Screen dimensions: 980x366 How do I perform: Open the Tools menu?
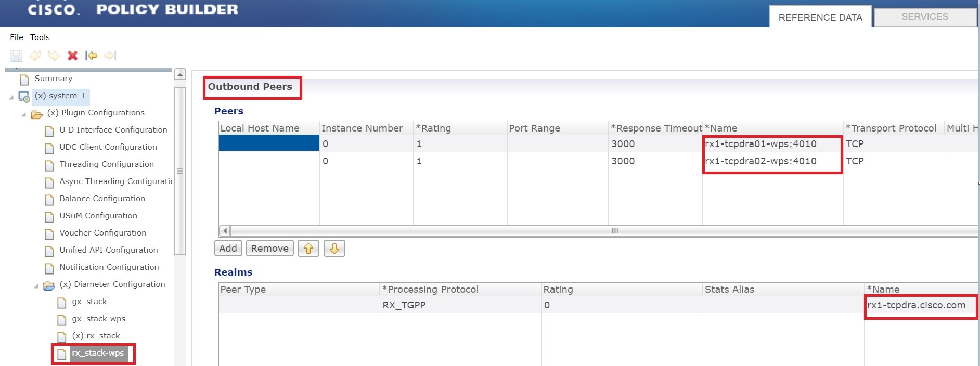pos(40,37)
